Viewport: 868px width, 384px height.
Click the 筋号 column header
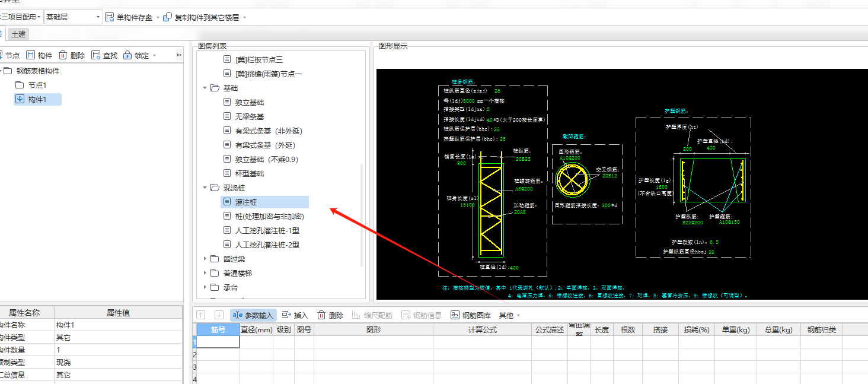coord(218,329)
